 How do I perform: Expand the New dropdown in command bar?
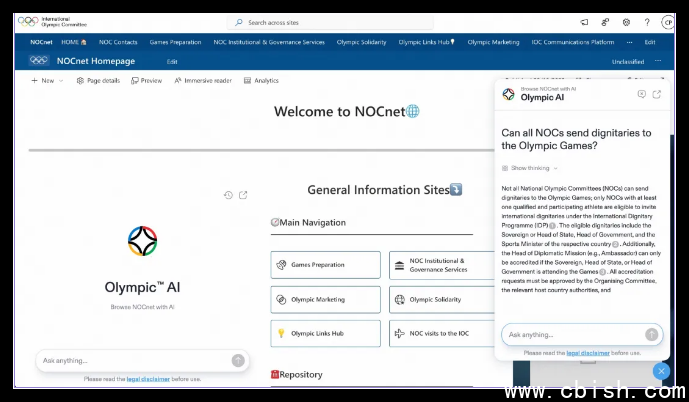click(x=44, y=80)
